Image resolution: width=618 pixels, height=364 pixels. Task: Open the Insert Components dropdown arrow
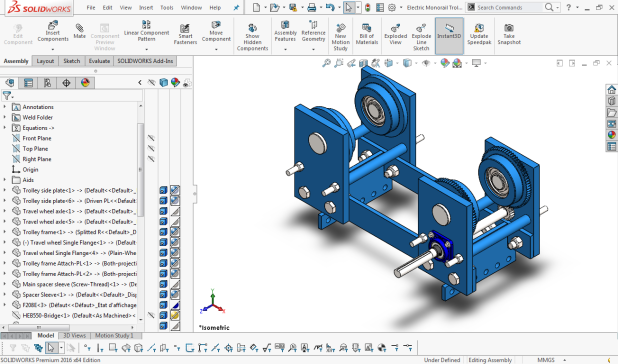[x=53, y=49]
